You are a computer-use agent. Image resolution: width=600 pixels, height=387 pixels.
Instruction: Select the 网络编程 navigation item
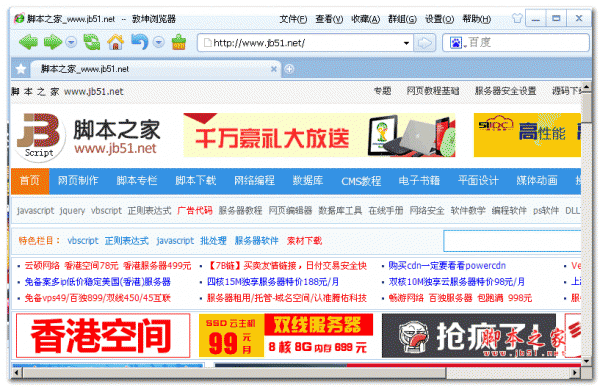(x=254, y=181)
